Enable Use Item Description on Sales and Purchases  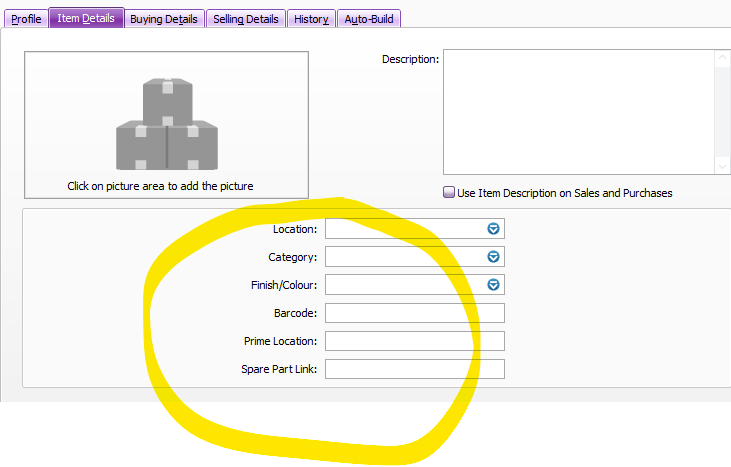click(450, 193)
